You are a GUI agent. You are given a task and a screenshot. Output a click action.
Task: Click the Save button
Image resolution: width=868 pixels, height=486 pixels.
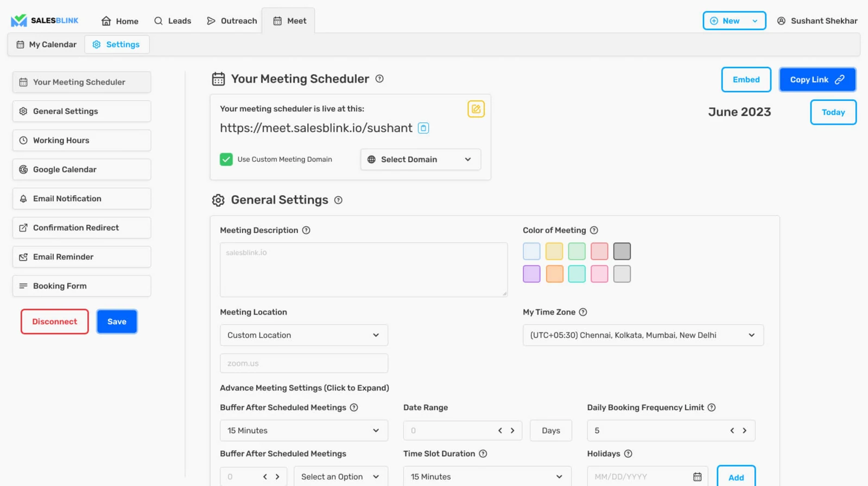click(117, 322)
